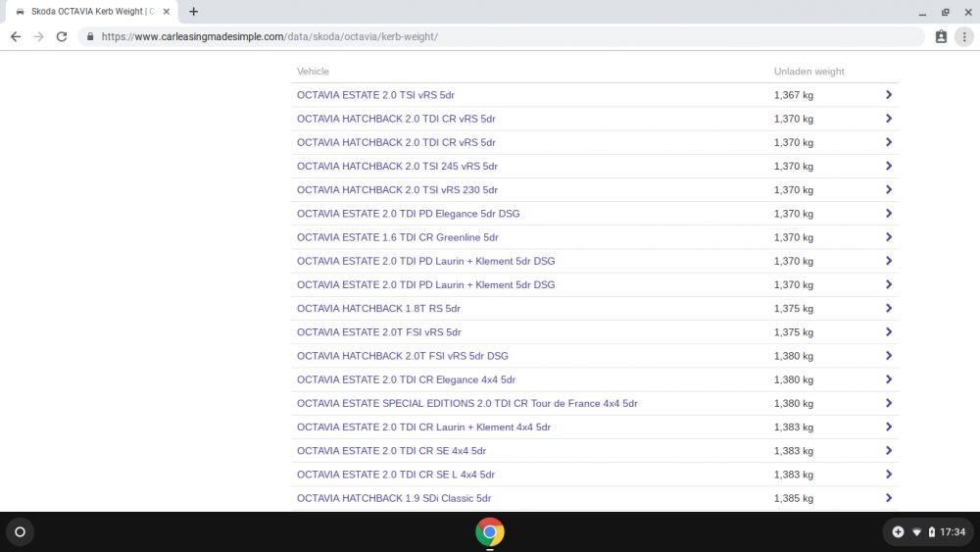Click the battery icon in the system tray

click(x=931, y=532)
